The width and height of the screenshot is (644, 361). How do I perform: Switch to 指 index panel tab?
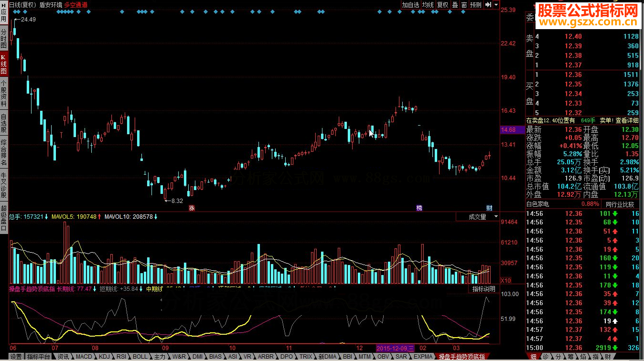(x=595, y=357)
